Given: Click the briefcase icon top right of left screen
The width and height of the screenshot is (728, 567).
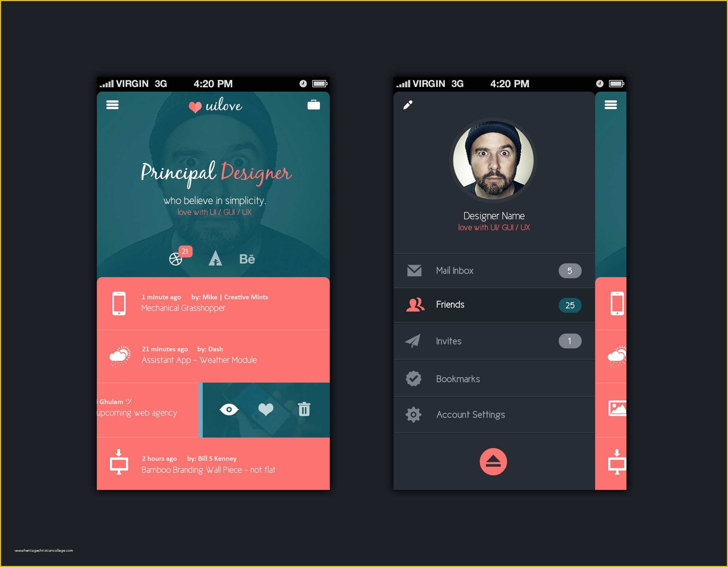Looking at the screenshot, I should [x=313, y=108].
